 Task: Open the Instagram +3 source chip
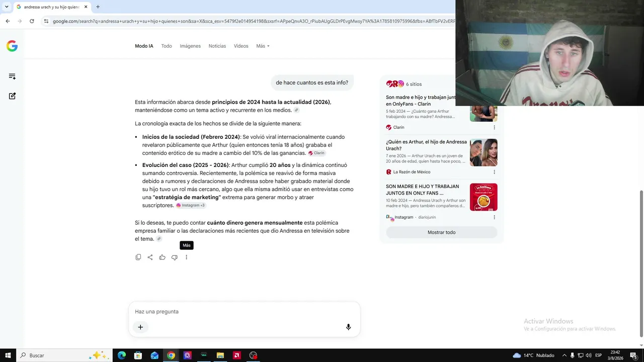191,205
